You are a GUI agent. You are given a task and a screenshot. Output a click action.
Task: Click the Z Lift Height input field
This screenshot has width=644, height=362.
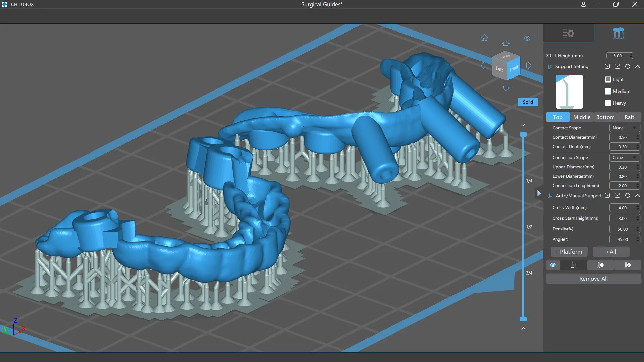click(x=619, y=55)
